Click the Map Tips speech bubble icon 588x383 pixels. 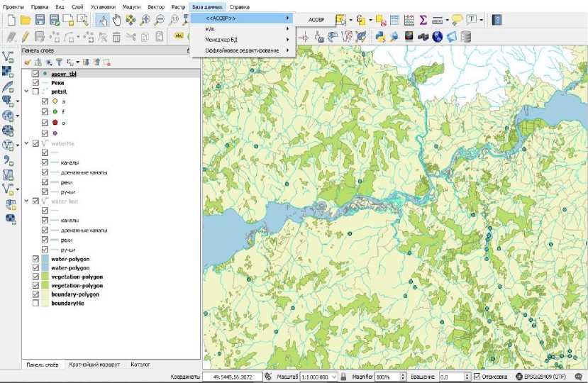457,20
